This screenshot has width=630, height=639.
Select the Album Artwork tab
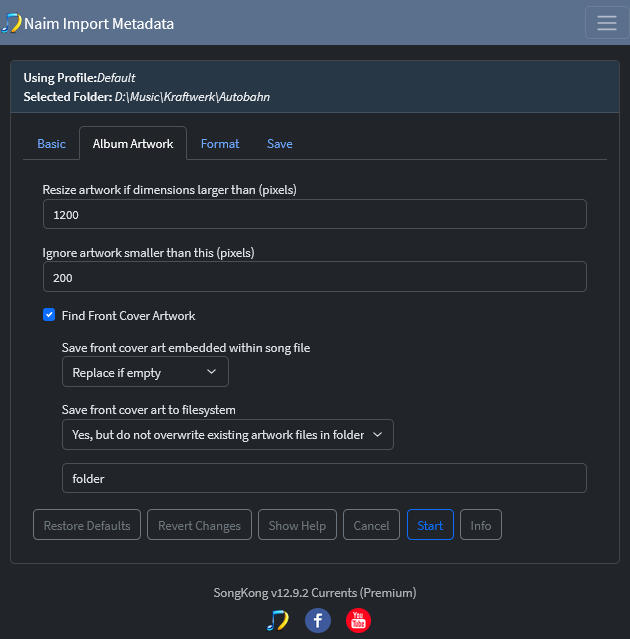pos(133,143)
